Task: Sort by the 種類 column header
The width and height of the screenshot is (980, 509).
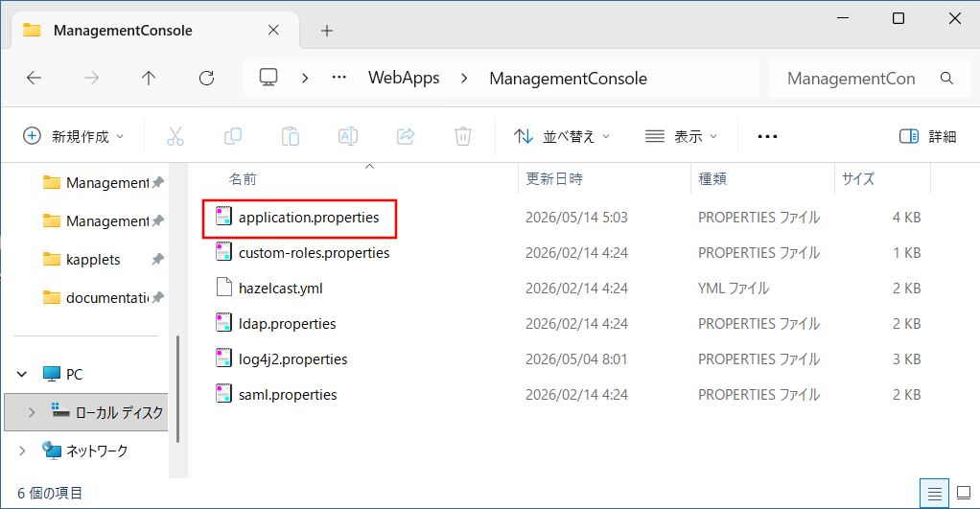Action: click(712, 179)
